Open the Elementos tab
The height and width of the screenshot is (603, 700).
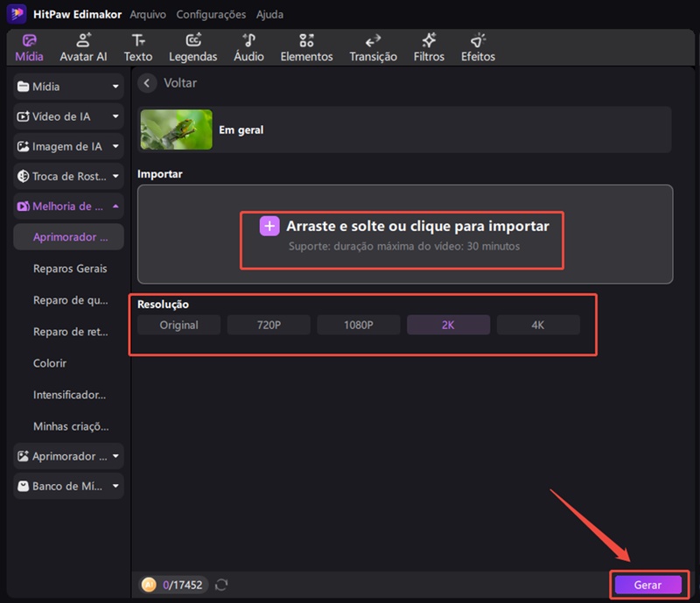tap(307, 48)
